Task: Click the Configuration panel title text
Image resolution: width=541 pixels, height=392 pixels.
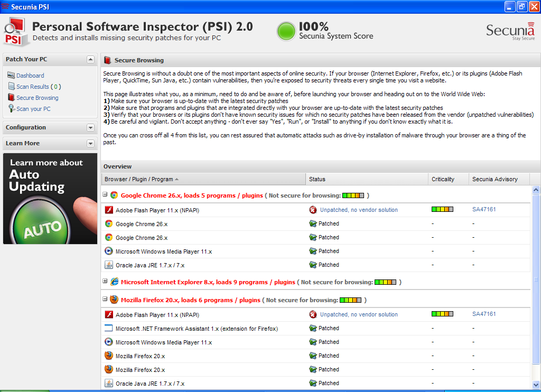Action: 25,127
